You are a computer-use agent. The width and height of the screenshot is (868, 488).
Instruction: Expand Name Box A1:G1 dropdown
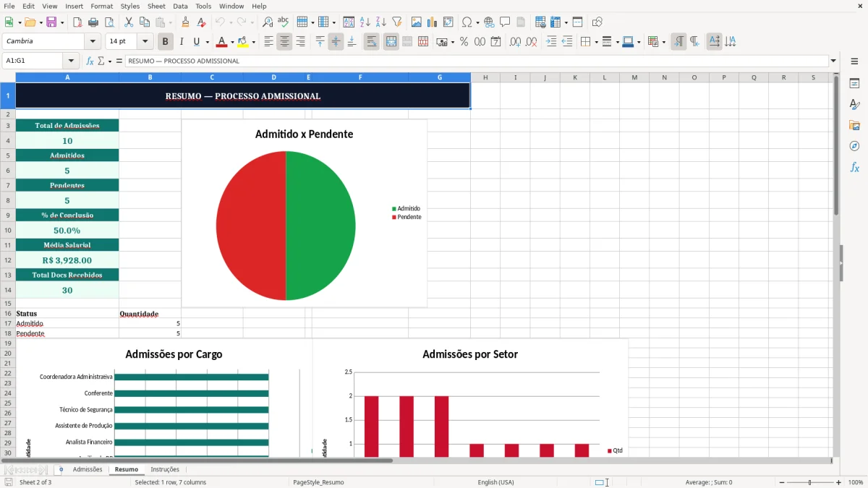pyautogui.click(x=71, y=61)
